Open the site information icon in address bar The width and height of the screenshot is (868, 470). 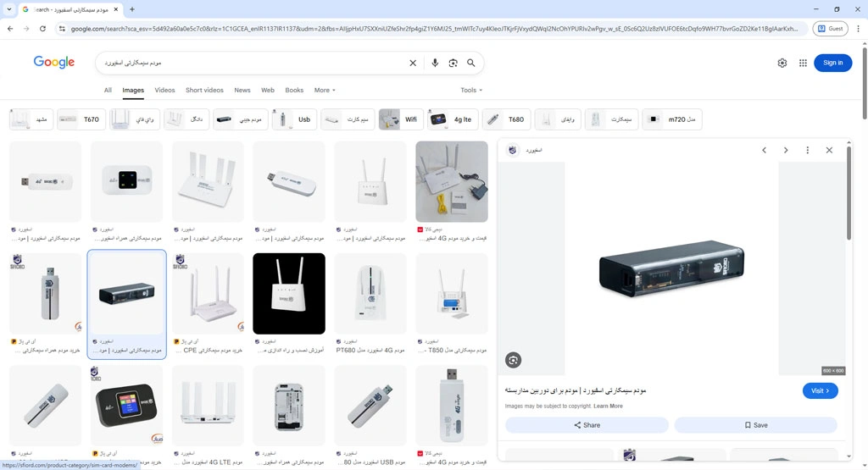click(62, 28)
